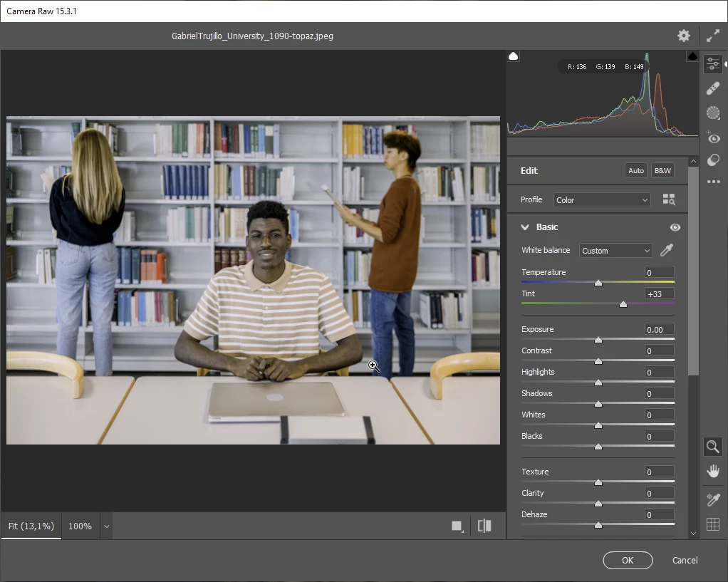This screenshot has width=728, height=582.
Task: Click the Shadows slider handle
Action: click(598, 404)
